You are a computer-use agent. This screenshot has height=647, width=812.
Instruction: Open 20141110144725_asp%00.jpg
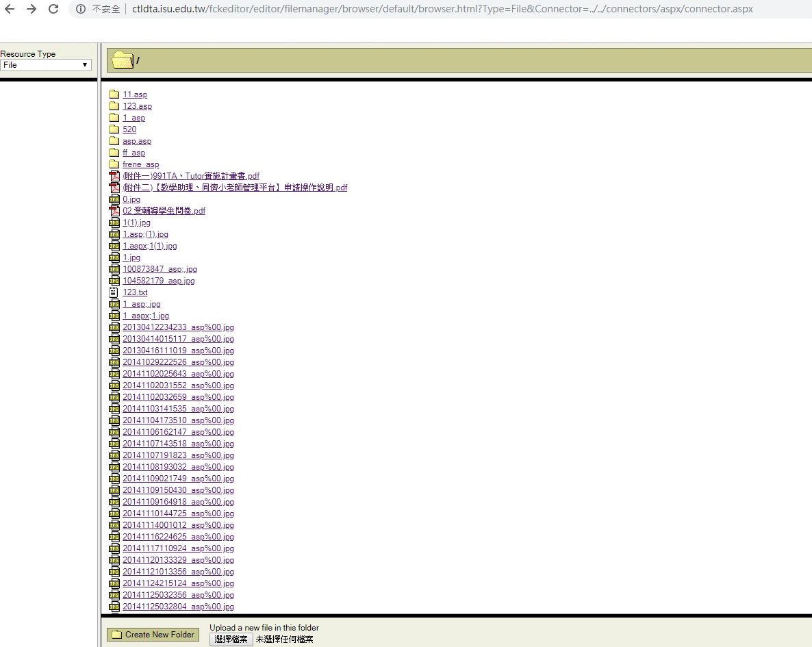point(178,513)
